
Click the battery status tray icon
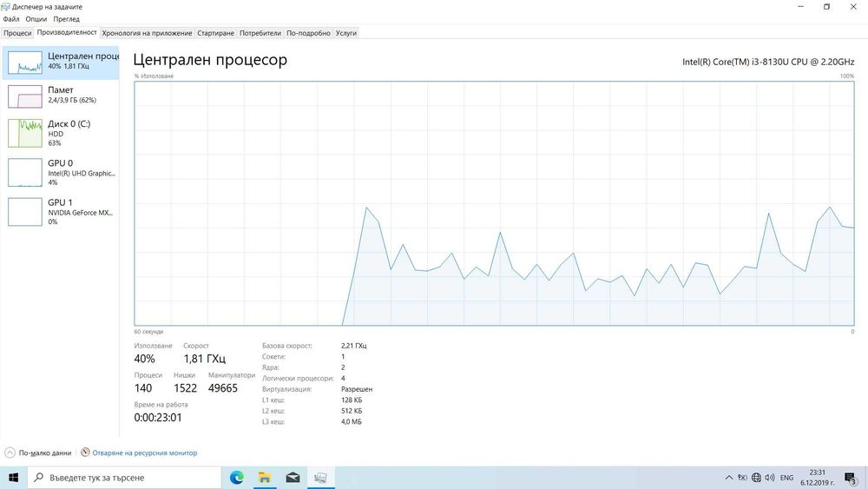click(x=742, y=478)
